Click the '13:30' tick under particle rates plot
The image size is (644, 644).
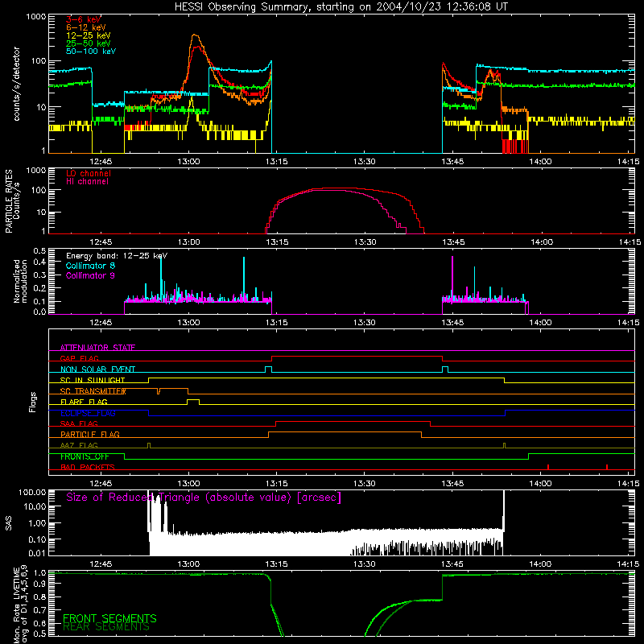(x=365, y=242)
